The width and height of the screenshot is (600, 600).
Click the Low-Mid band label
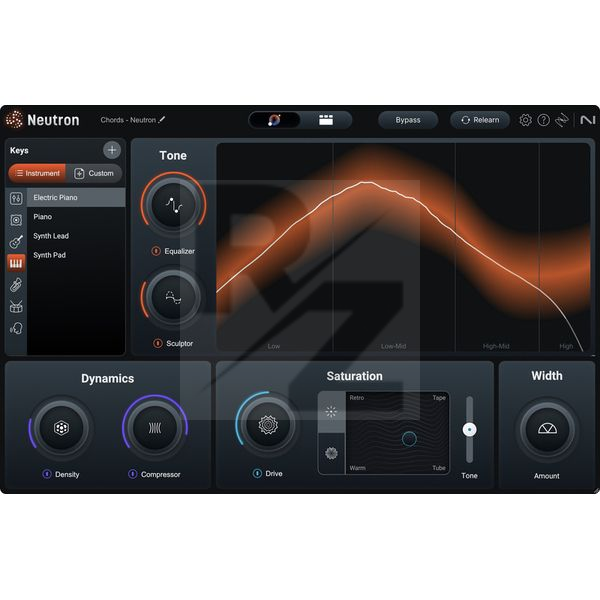393,346
